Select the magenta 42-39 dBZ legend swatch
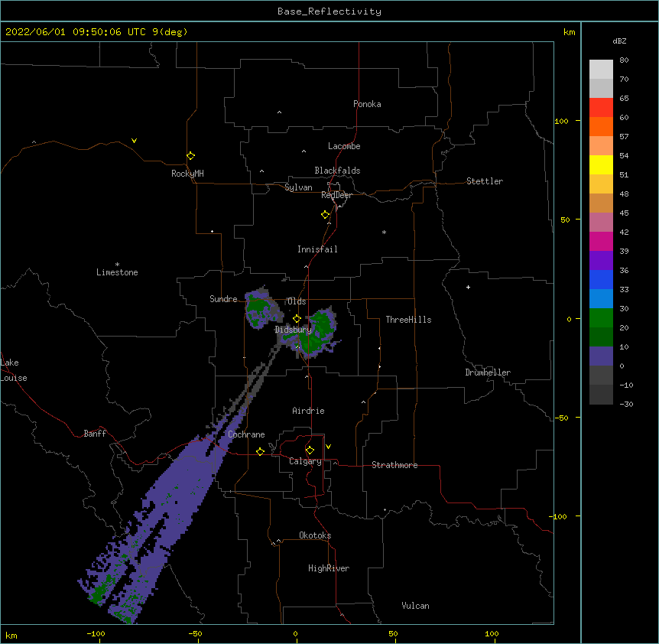Screen dimensions: 659x644 601,241
